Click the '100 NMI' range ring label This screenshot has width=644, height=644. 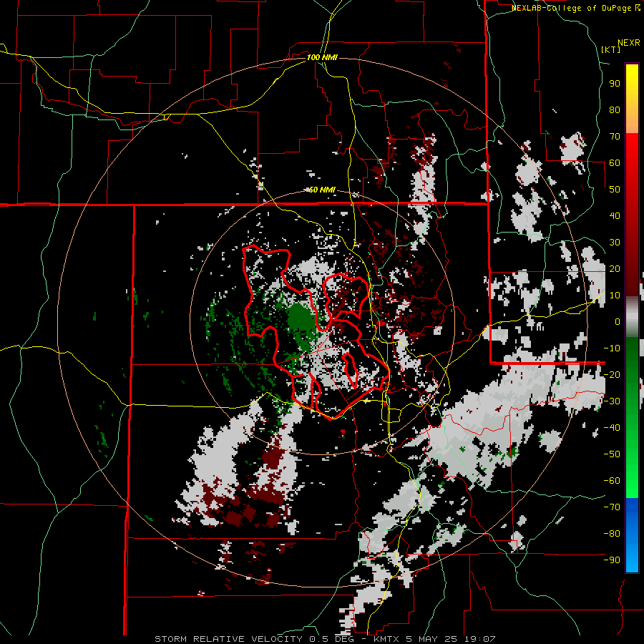[322, 57]
